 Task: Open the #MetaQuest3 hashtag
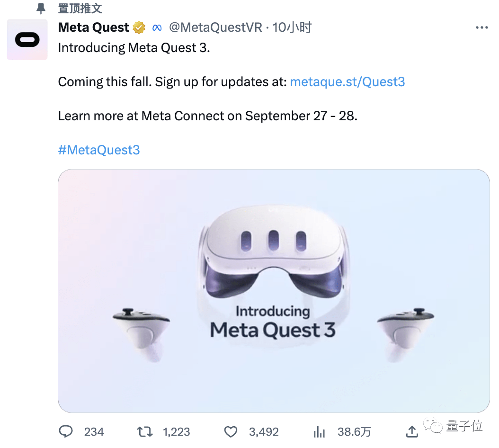pos(99,149)
